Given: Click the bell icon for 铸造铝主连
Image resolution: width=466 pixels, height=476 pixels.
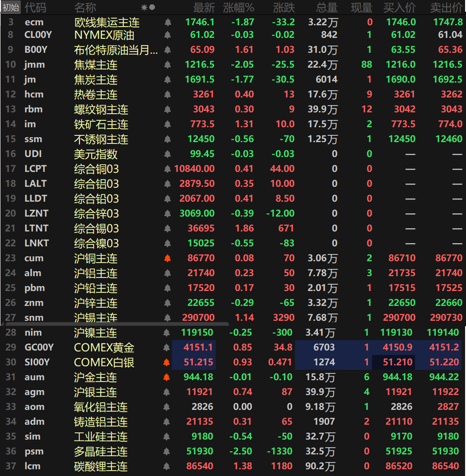Looking at the screenshot, I should pyautogui.click(x=167, y=421).
